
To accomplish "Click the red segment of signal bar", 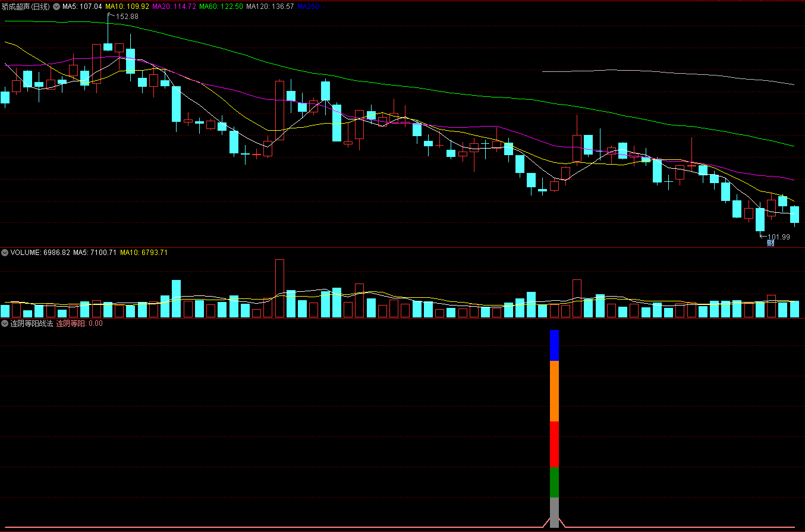I will pos(554,444).
